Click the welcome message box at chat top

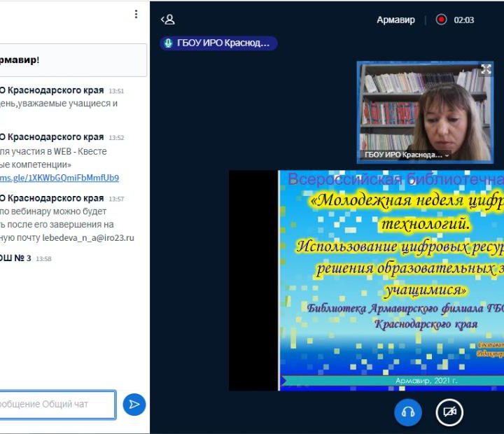70,60
